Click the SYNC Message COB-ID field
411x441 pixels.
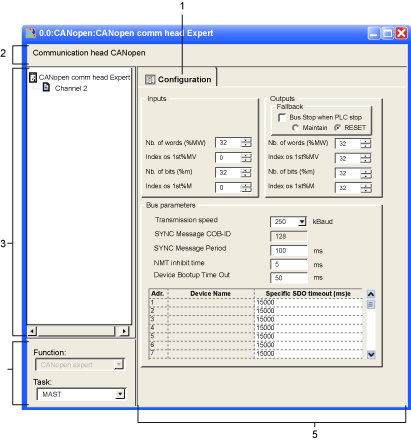pyautogui.click(x=289, y=236)
